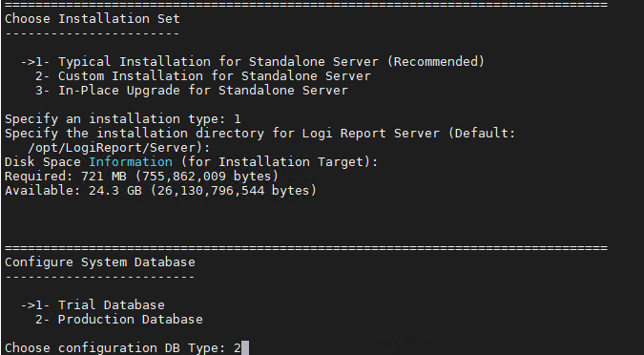Click the dashed underline beneath Choose Installation Set
This screenshot has width=644, height=355.
click(93, 33)
